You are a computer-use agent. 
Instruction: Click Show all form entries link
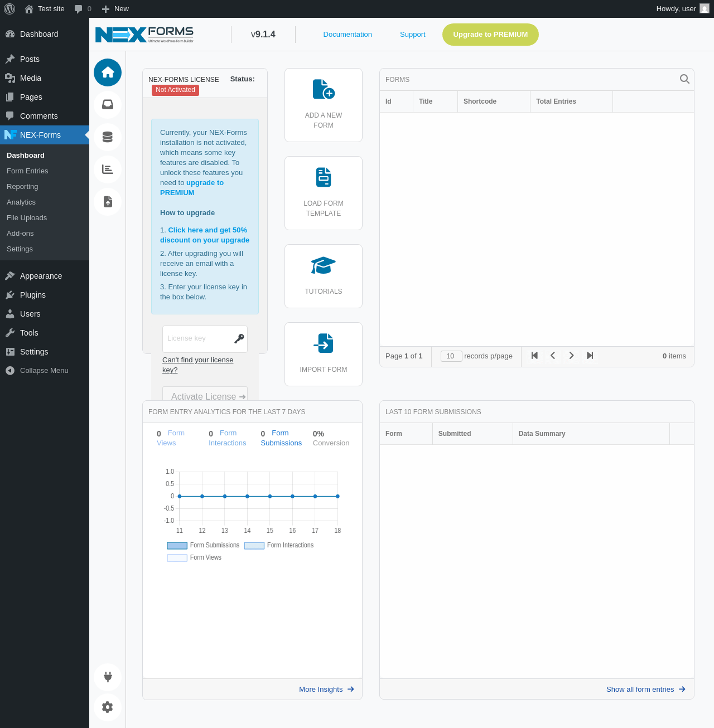(x=646, y=690)
